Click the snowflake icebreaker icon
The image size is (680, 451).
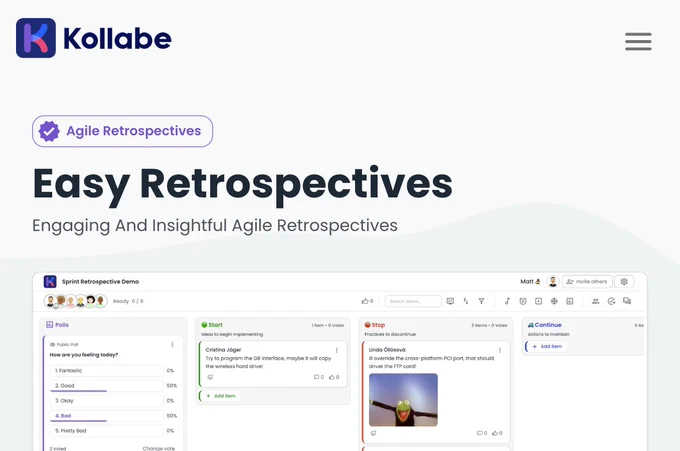coord(554,301)
